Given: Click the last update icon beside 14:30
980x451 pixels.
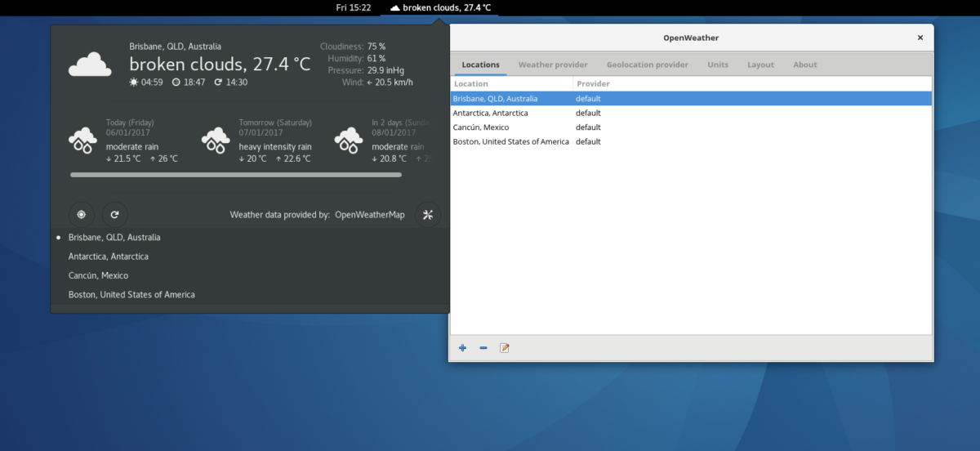Looking at the screenshot, I should tap(218, 83).
